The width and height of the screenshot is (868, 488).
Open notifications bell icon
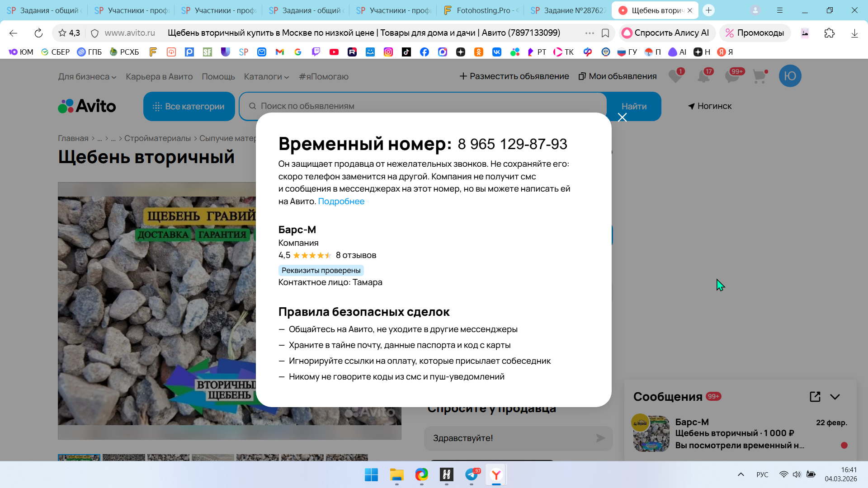click(x=703, y=76)
